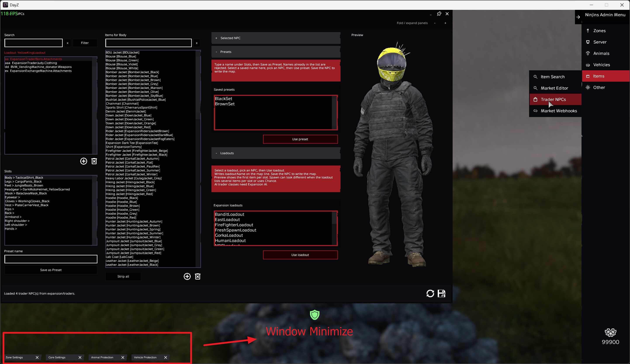Click the Use loadout button
This screenshot has width=630, height=364.
pos(300,255)
